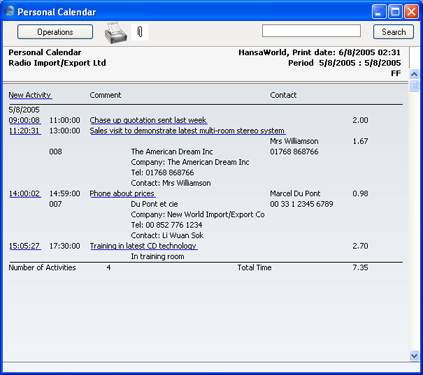This screenshot has height=375, width=423.
Task: Click 'Marcel Du Pont' contact name
Action: [x=295, y=193]
